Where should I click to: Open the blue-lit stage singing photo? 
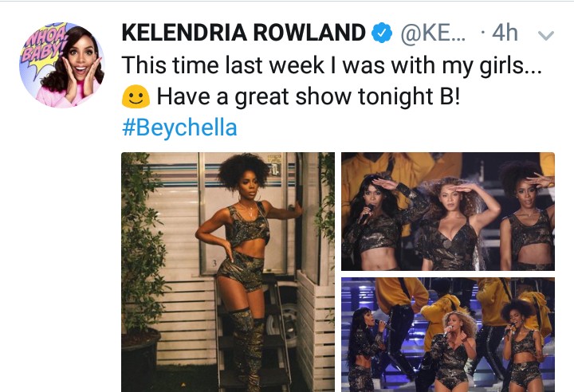[448, 335]
